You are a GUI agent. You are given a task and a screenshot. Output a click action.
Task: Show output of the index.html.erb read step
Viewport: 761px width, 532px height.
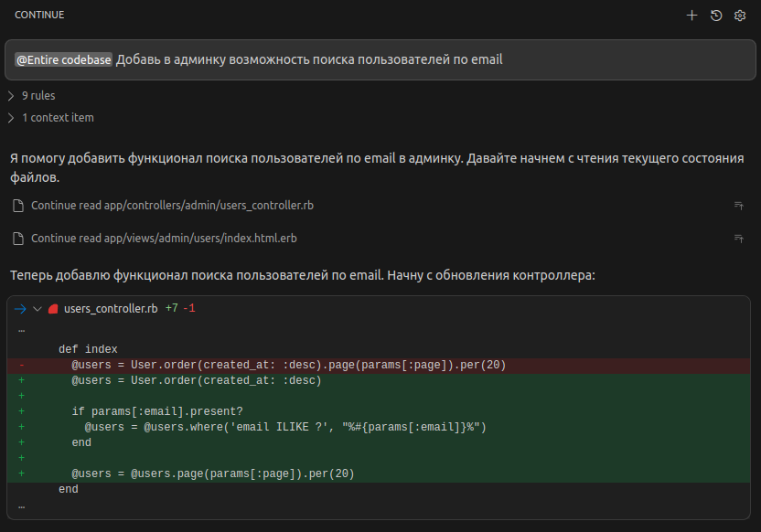[739, 238]
